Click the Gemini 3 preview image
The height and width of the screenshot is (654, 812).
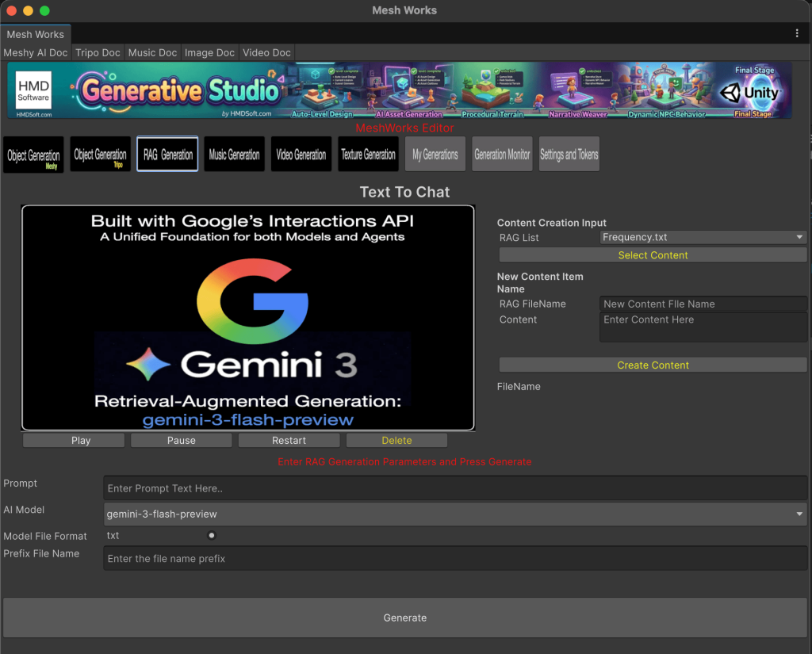coord(248,317)
